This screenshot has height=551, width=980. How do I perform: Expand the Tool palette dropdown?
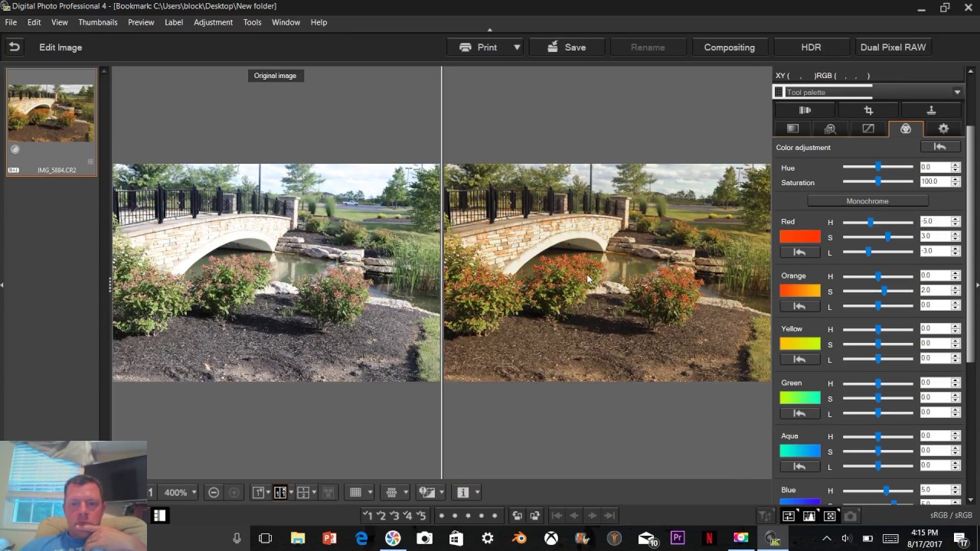click(x=957, y=92)
